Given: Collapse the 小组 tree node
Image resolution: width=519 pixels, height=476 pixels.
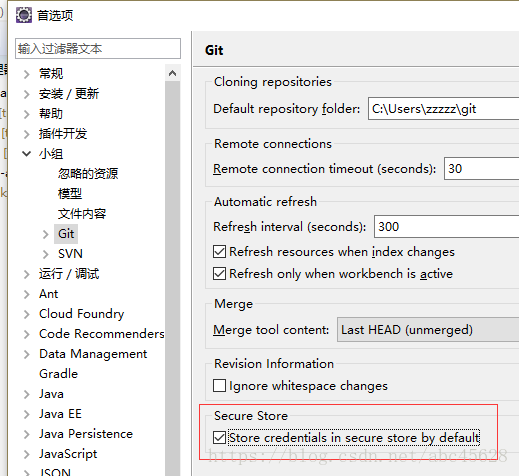Looking at the screenshot, I should point(27,154).
